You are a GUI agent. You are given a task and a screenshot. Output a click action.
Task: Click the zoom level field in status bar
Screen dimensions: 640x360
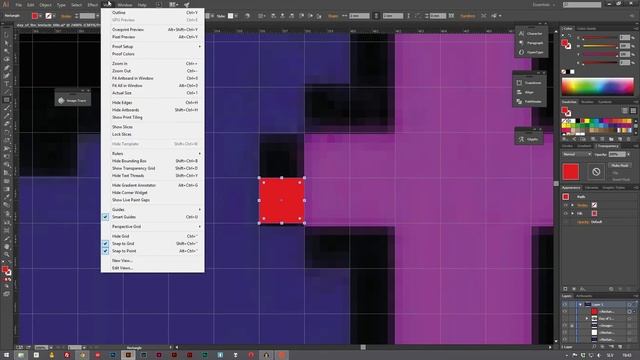tap(41, 348)
